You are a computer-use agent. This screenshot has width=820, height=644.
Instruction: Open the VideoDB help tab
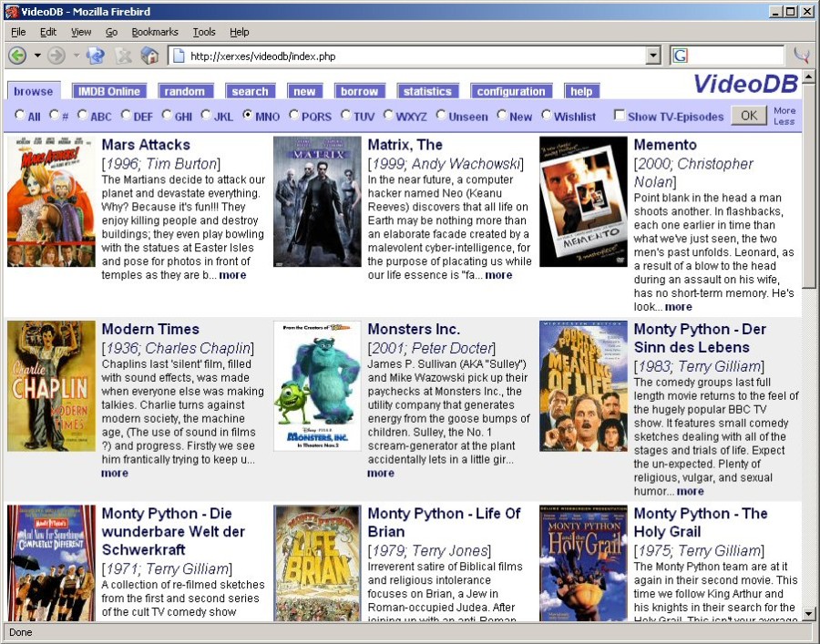(x=581, y=91)
